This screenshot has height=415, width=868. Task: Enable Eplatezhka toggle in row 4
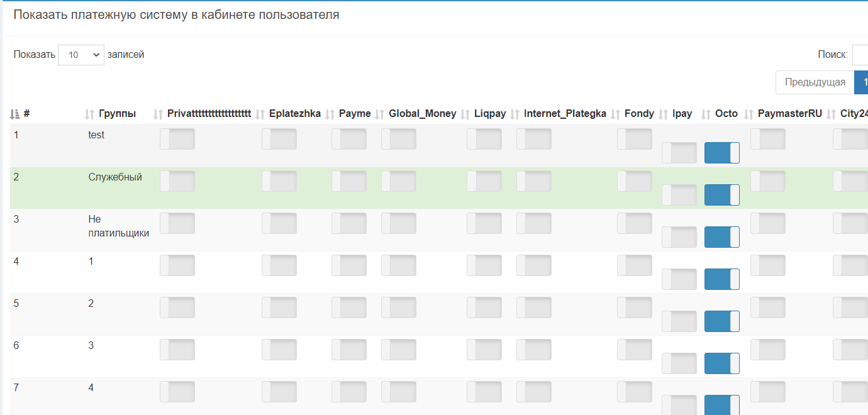(x=279, y=265)
